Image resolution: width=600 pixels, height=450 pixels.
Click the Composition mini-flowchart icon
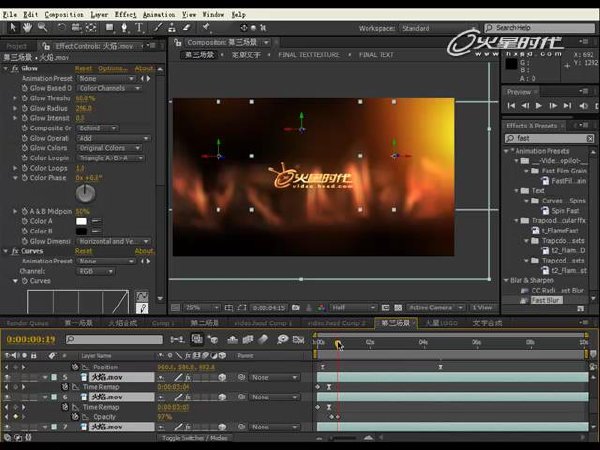(x=177, y=339)
